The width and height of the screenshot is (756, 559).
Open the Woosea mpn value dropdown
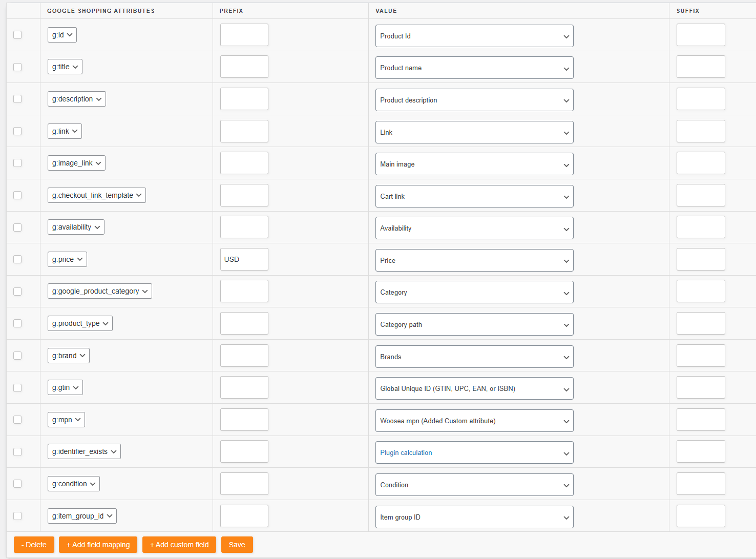coord(474,421)
